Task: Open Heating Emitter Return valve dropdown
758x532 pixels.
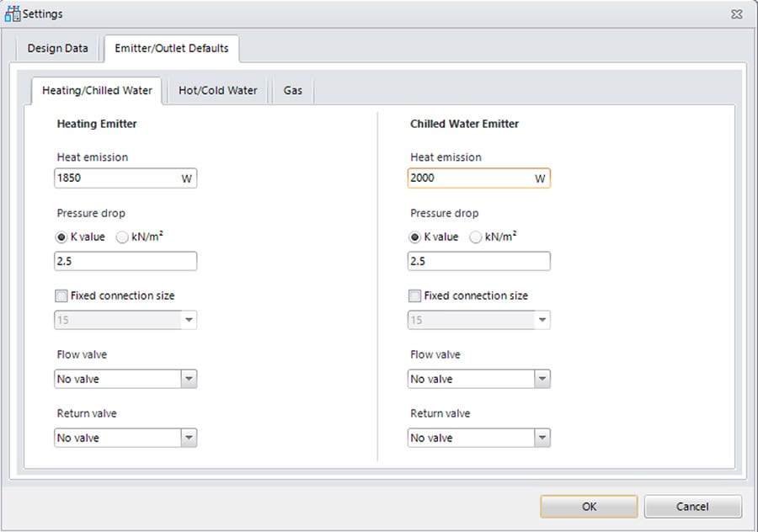Action: click(x=189, y=438)
